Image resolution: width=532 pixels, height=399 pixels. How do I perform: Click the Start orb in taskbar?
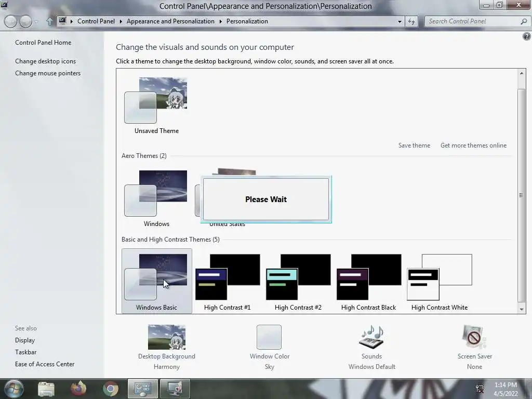coord(14,389)
